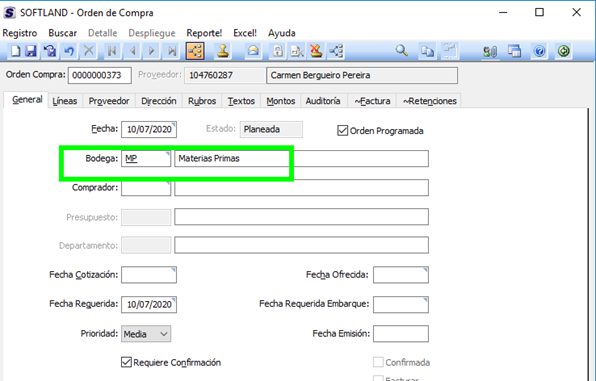Click the Confirmada checkbox
This screenshot has height=381, width=596.
[378, 362]
